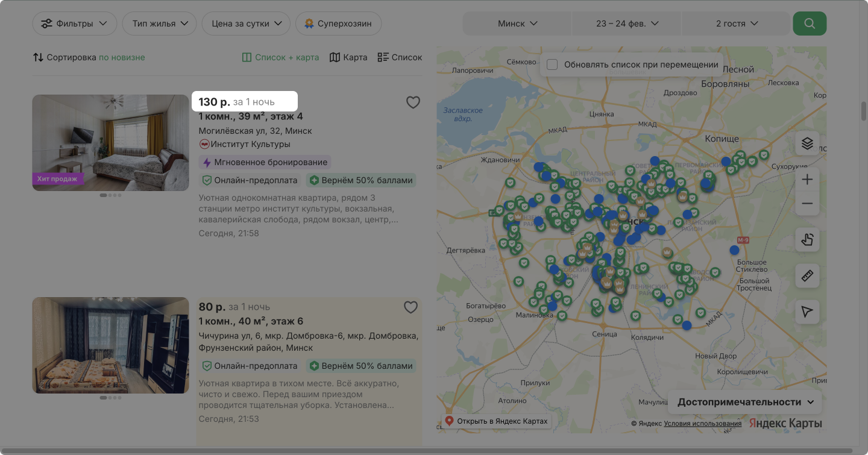Open the Могилёвская ул apartment photo
The height and width of the screenshot is (455, 868).
[x=111, y=142]
